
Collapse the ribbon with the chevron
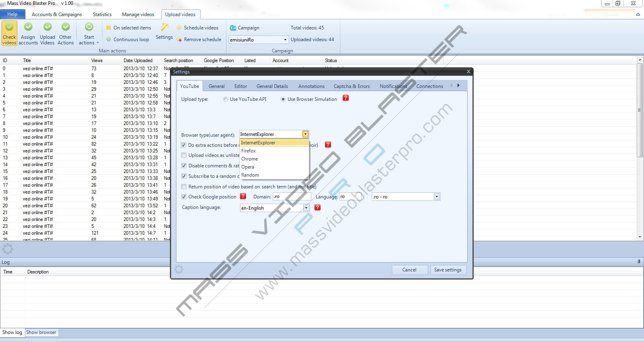638,15
